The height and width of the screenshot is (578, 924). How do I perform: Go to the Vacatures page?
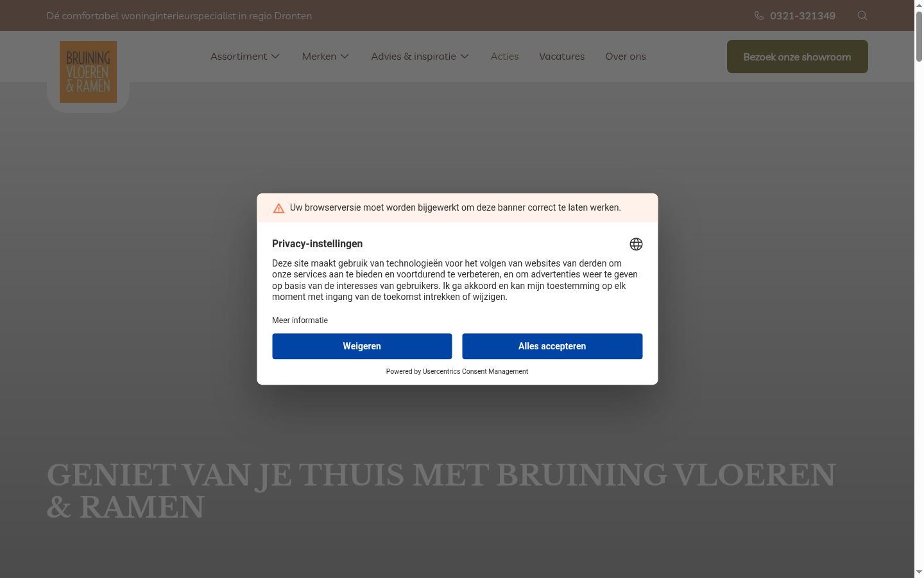561,57
